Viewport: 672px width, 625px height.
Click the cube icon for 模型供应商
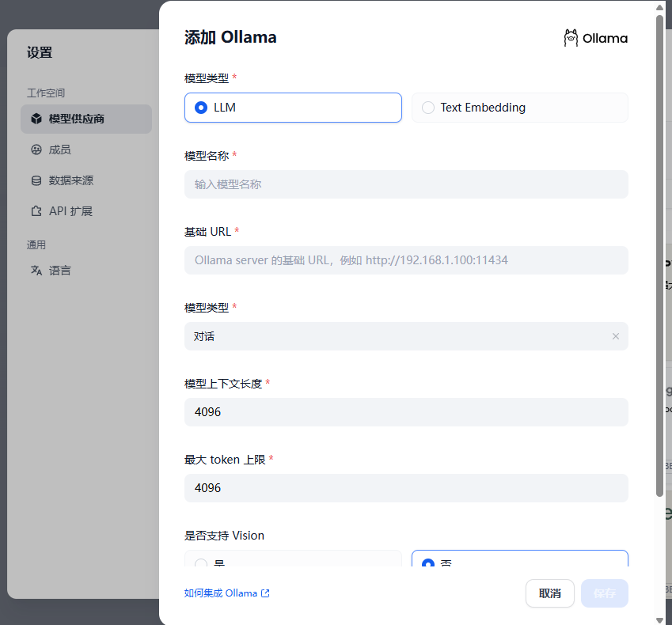point(36,119)
